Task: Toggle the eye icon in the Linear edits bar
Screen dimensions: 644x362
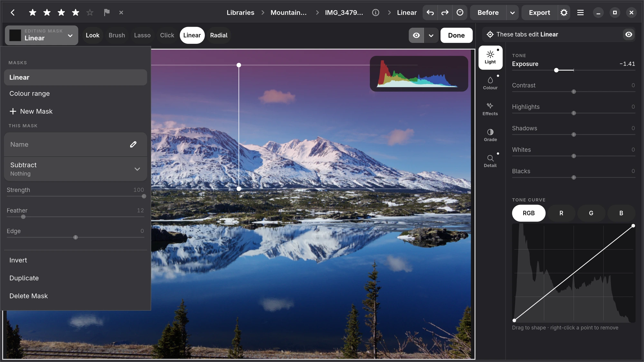Action: click(x=629, y=34)
